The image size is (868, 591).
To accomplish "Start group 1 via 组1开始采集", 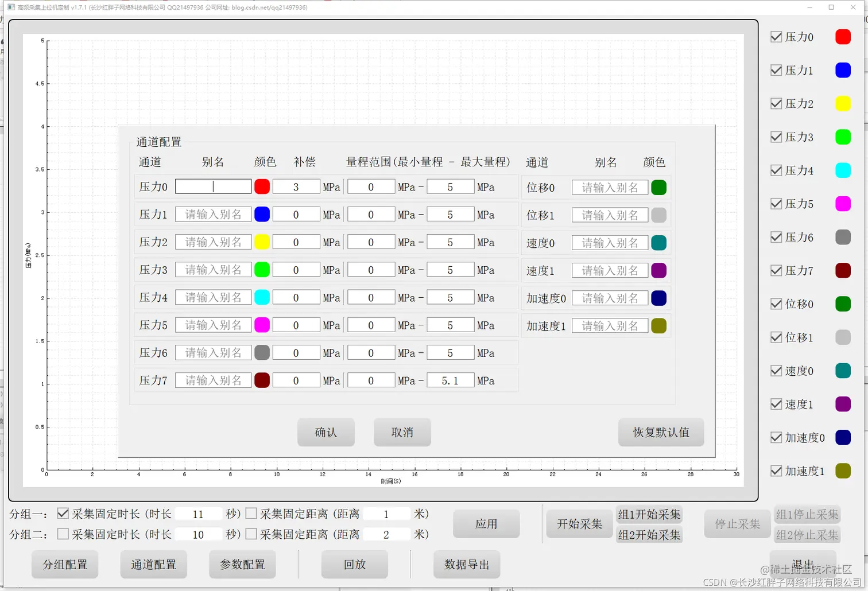I will (x=649, y=514).
